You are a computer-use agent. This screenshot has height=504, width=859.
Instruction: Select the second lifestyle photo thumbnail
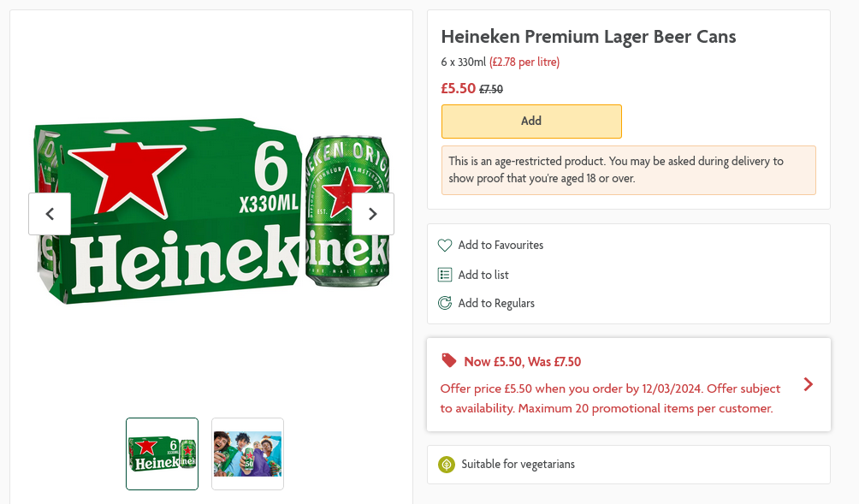pos(247,454)
